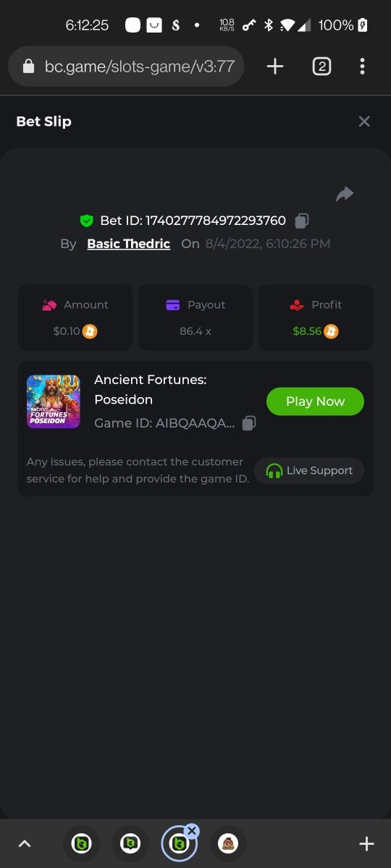Open the tab switcher showing 2 tabs
Viewport: 391px width, 868px height.
(x=321, y=67)
